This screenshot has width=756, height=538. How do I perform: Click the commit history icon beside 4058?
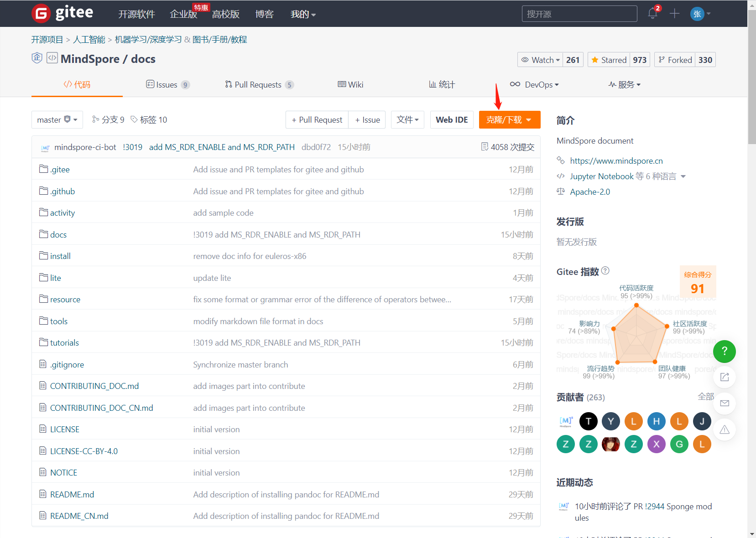485,147
